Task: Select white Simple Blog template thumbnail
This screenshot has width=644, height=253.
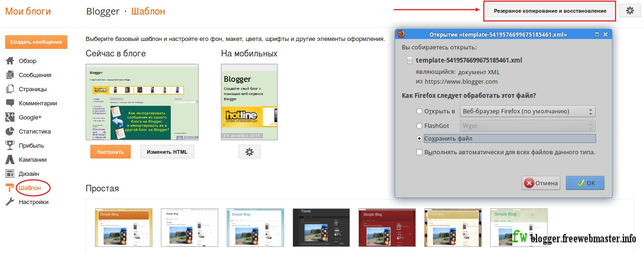Action: tap(190, 228)
